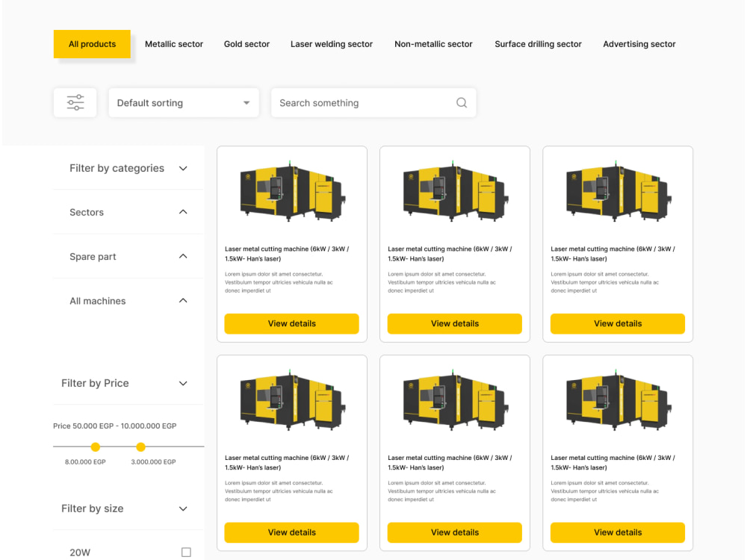View details of middle top-row product
The width and height of the screenshot is (747, 560).
pyautogui.click(x=454, y=323)
